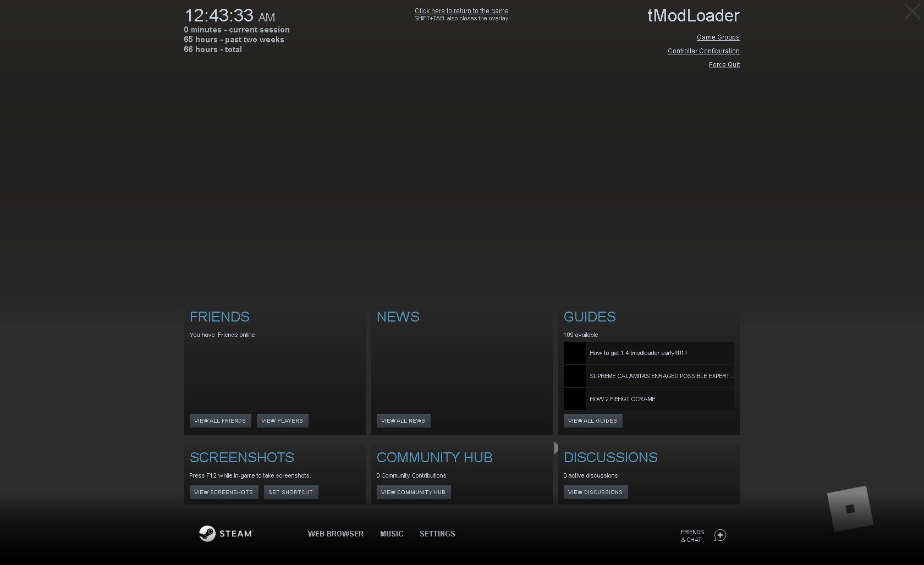This screenshot has width=924, height=565.
Task: Click the GUIDES panel heading
Action: 590,317
